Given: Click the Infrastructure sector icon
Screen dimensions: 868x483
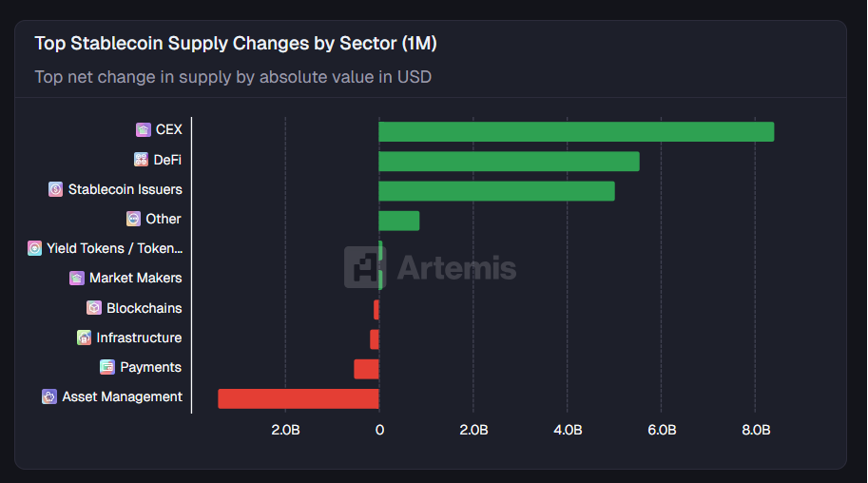Looking at the screenshot, I should pyautogui.click(x=85, y=338).
